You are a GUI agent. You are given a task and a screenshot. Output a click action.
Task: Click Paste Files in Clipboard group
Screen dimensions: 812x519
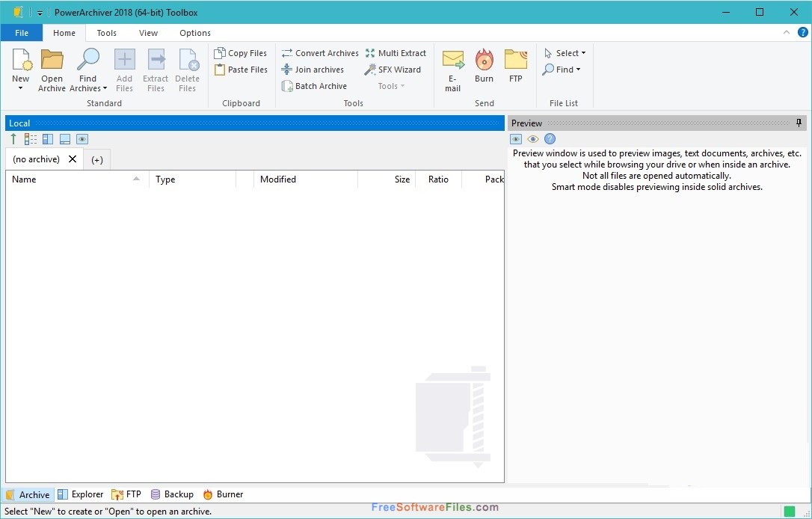[x=241, y=70]
